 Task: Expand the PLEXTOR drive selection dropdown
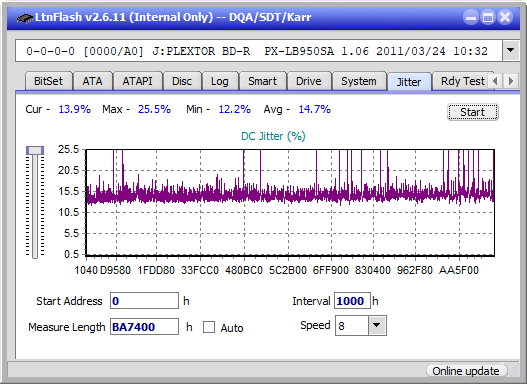click(511, 51)
